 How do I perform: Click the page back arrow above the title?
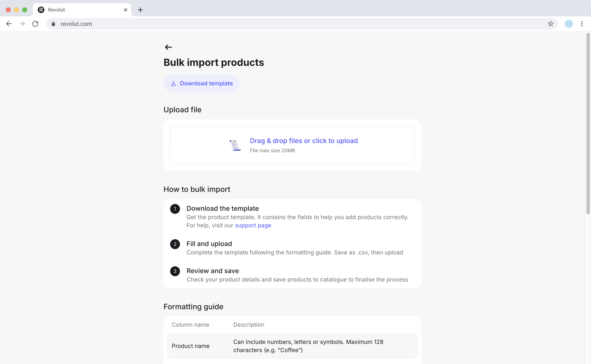tap(168, 47)
